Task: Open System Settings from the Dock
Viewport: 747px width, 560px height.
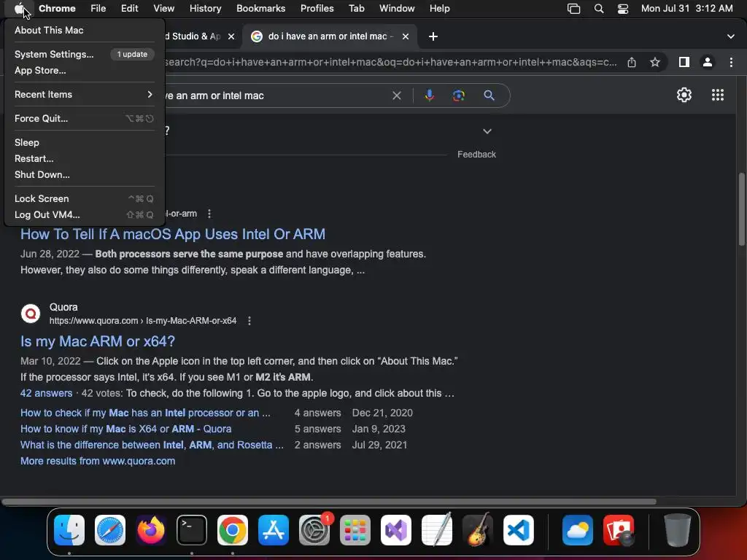Action: click(314, 530)
